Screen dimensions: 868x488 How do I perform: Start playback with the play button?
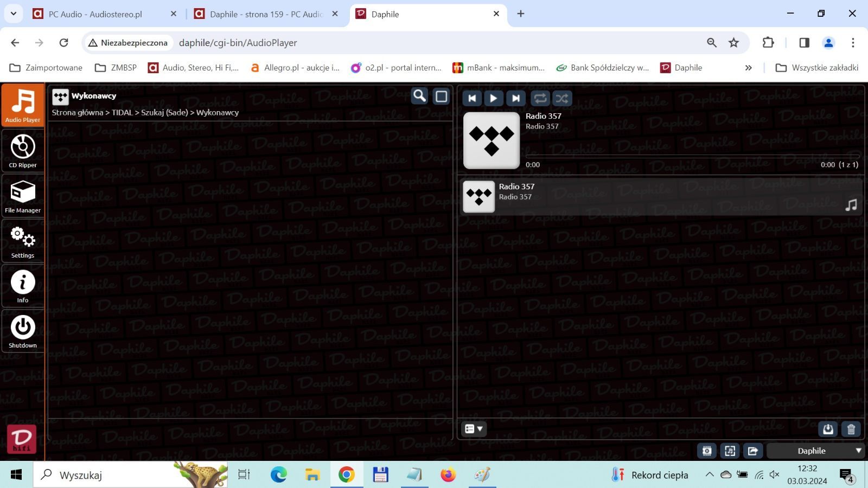pos(493,98)
